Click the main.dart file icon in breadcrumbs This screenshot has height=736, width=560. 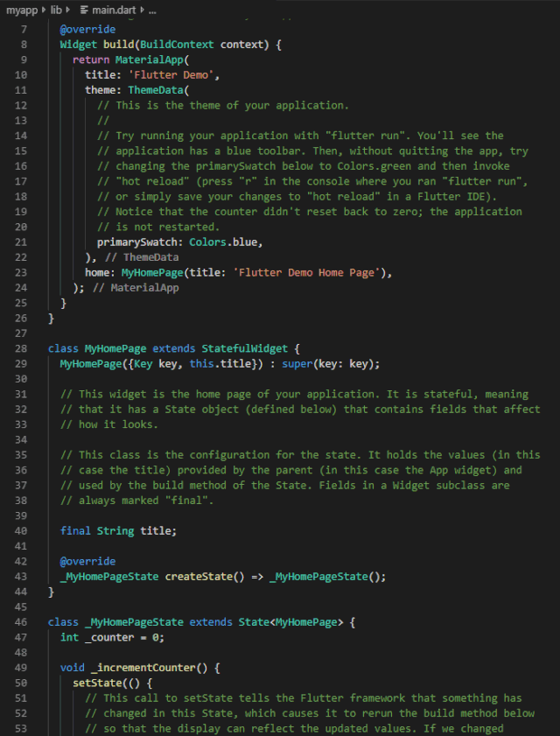click(85, 10)
